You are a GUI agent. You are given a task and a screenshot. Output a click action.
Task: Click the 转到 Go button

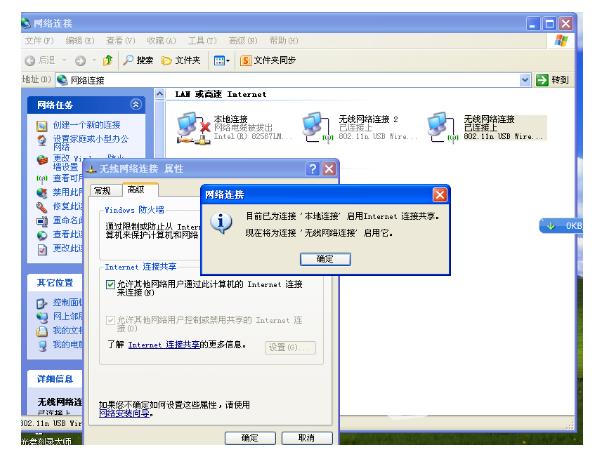pos(553,80)
